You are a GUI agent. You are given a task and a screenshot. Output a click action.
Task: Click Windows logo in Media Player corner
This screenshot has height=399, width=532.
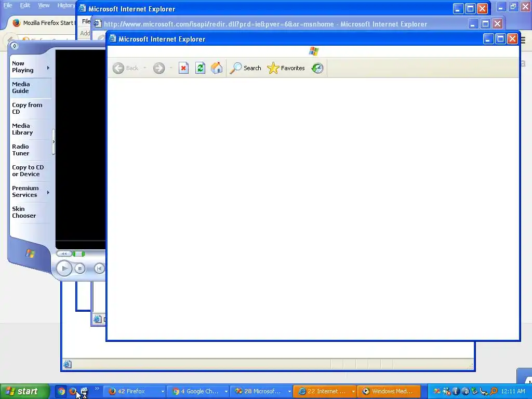tap(30, 254)
